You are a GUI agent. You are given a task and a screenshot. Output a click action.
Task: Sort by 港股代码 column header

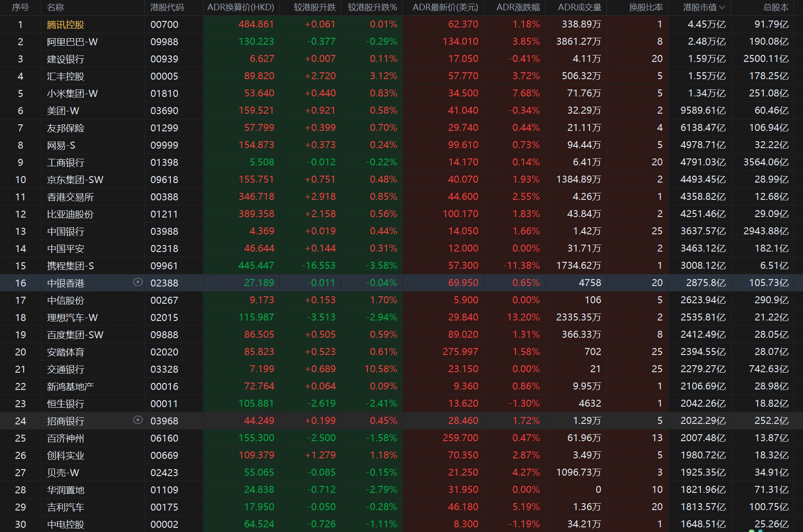(167, 7)
